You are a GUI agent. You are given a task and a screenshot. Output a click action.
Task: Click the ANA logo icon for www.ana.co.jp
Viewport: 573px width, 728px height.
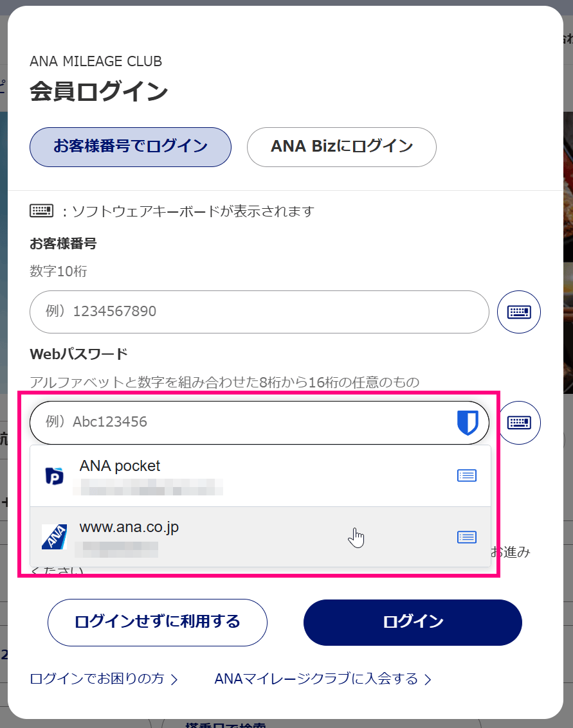tap(55, 537)
